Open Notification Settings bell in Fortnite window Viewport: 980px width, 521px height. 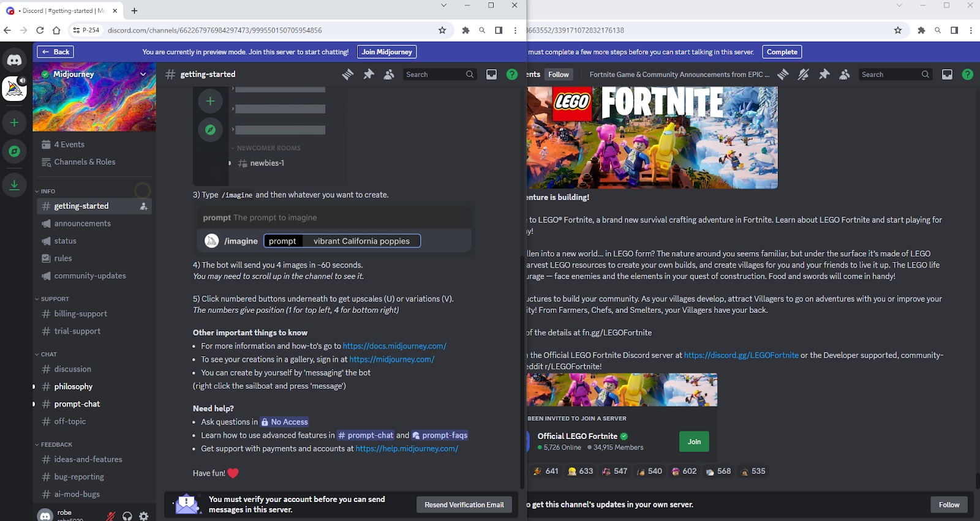804,74
